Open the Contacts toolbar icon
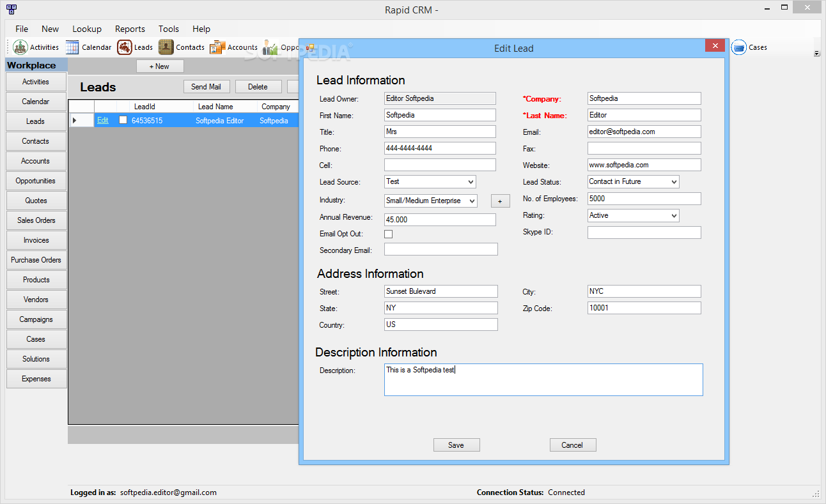 click(182, 47)
